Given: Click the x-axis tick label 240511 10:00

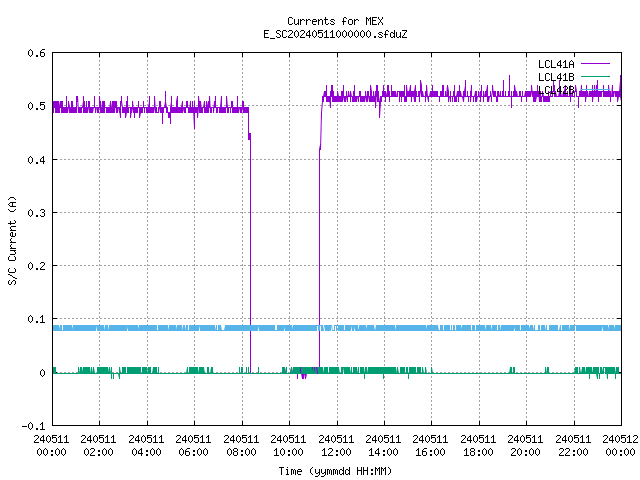Looking at the screenshot, I should [288, 445].
